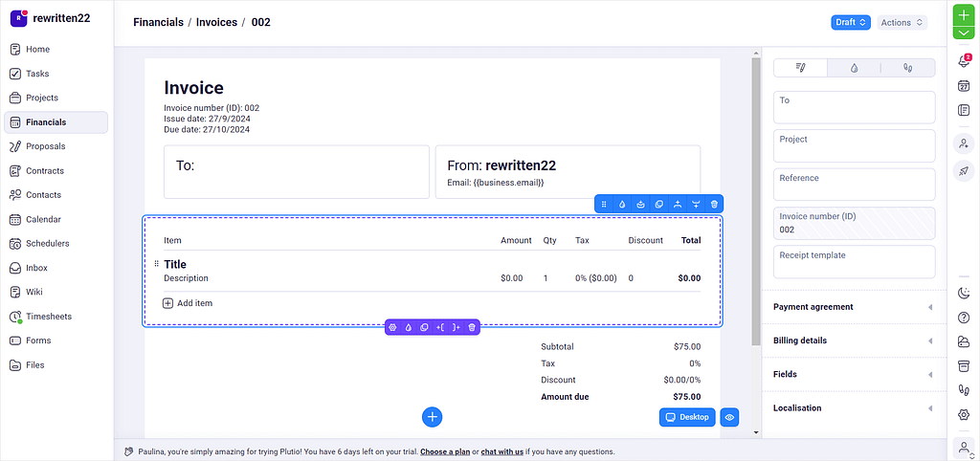980x461 pixels.
Task: Expand the green quick-create chevron
Action: (964, 33)
